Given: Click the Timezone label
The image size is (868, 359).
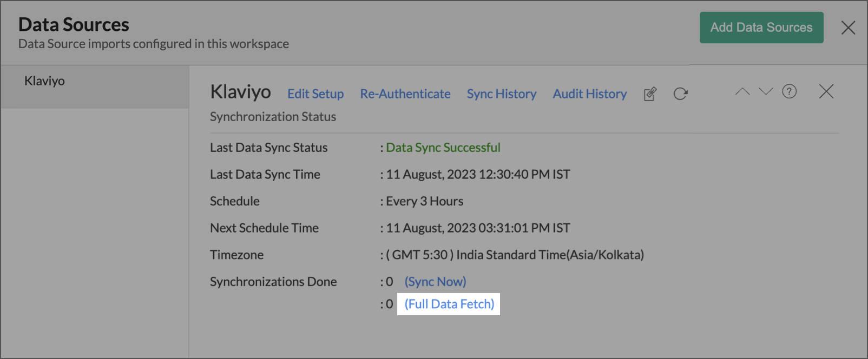Looking at the screenshot, I should click(x=237, y=255).
